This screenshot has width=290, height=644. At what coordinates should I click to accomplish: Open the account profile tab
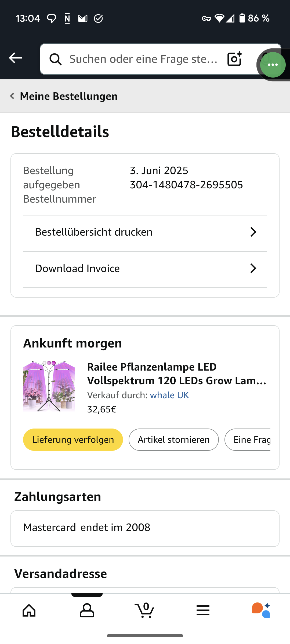click(x=87, y=610)
